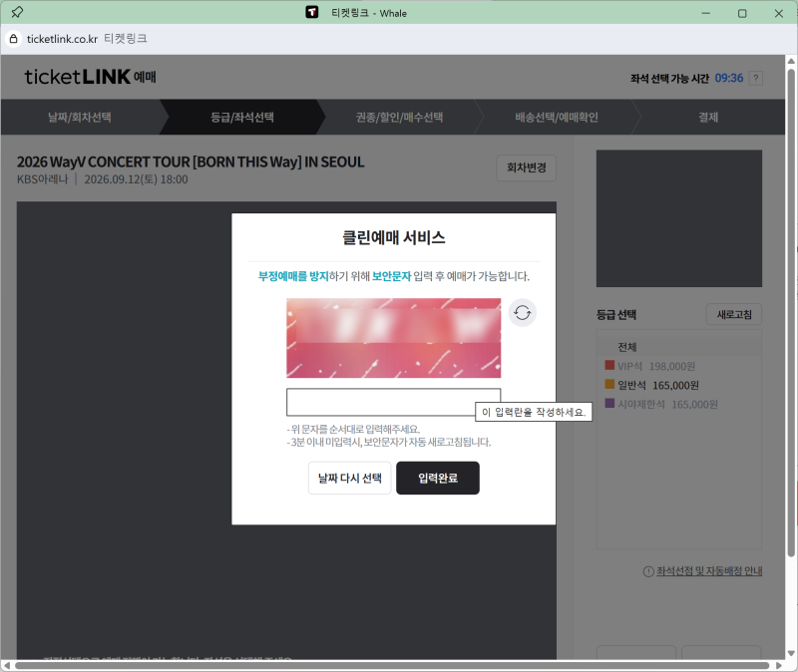Click the lock icon in address bar

14,39
